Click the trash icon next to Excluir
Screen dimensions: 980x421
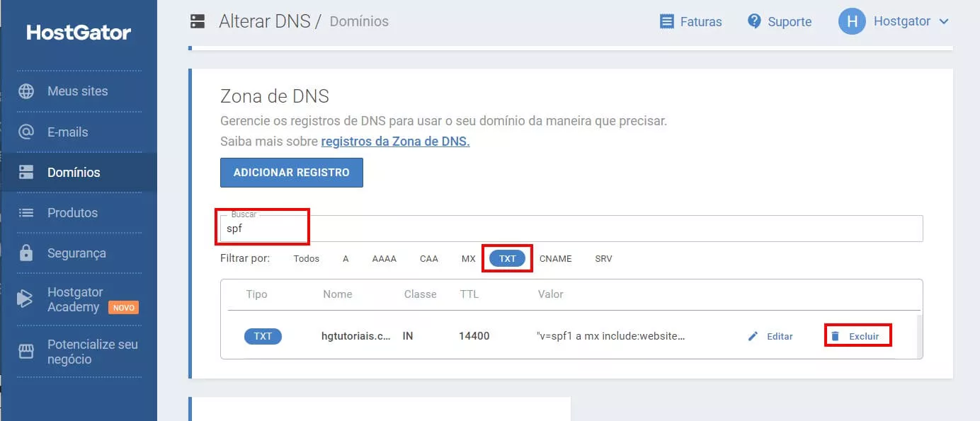click(x=836, y=336)
